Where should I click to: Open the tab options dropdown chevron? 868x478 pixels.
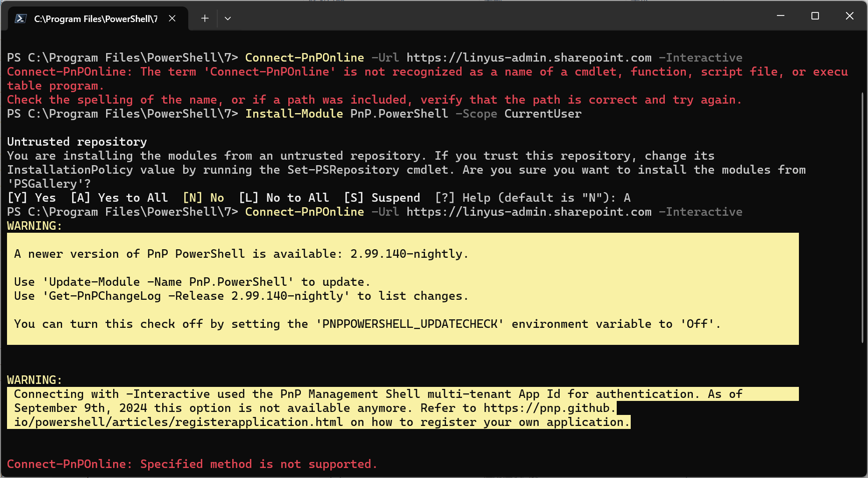coord(228,18)
